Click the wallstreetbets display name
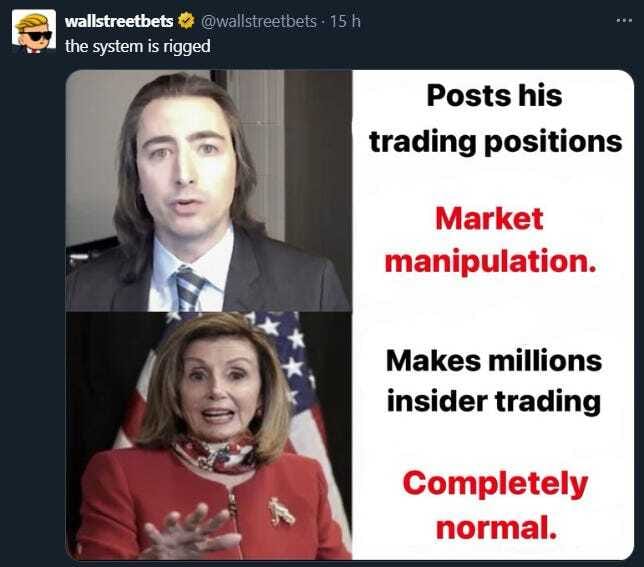Image resolution: width=644 pixels, height=567 pixels. pyautogui.click(x=119, y=21)
